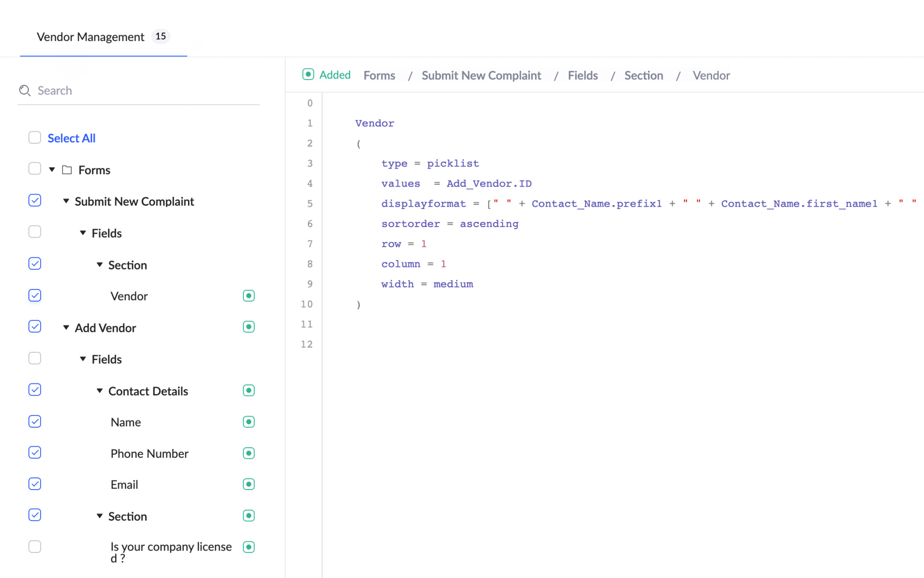
Task: Click the added indicator beside Add Vendor
Action: point(249,327)
